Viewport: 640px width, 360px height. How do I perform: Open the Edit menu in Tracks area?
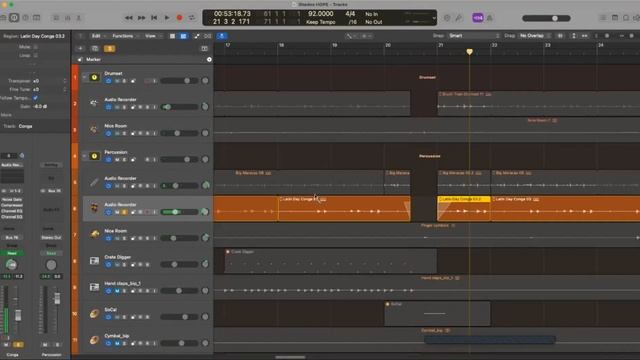tap(98, 36)
